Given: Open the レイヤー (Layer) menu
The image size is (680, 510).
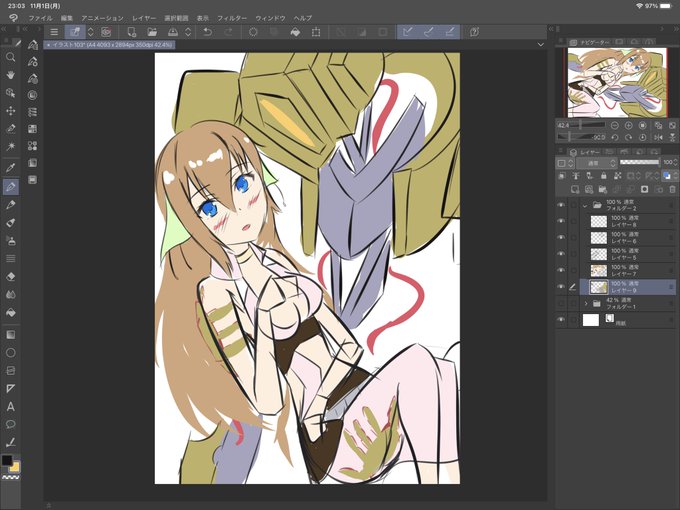Looking at the screenshot, I should [x=144, y=18].
